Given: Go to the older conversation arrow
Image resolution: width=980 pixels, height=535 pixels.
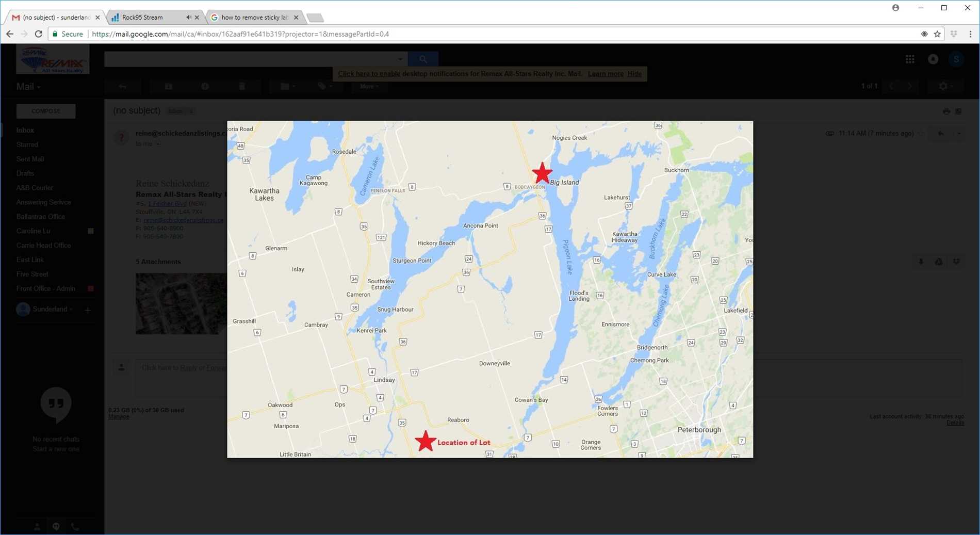Looking at the screenshot, I should [x=909, y=87].
